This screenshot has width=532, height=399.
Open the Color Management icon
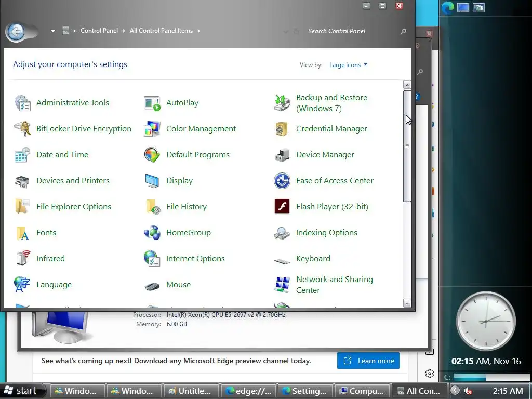coord(152,129)
